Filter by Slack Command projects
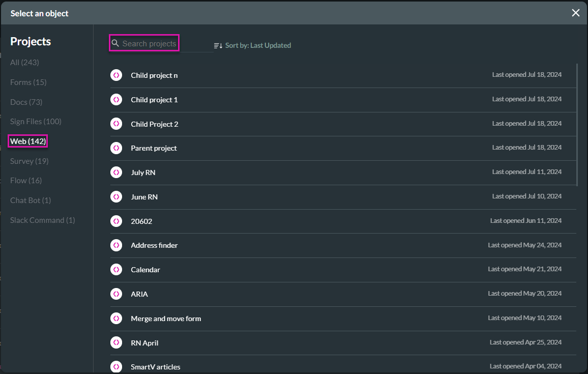Viewport: 588px width, 374px height. (42, 220)
